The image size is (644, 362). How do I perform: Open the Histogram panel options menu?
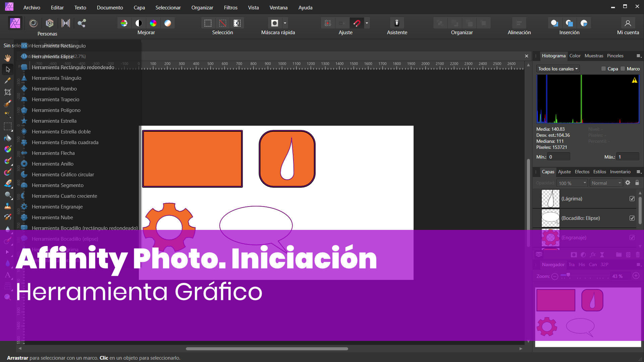pyautogui.click(x=639, y=56)
